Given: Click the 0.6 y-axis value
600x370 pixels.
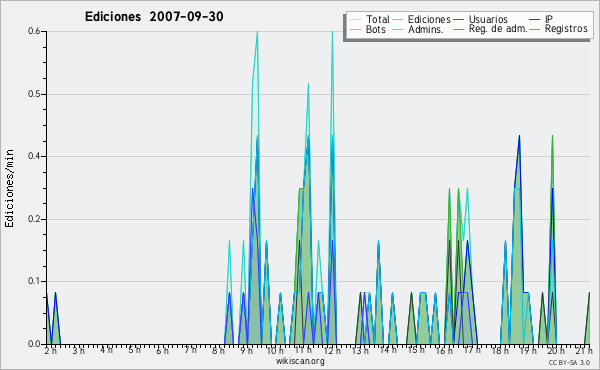Looking at the screenshot, I should pos(34,31).
